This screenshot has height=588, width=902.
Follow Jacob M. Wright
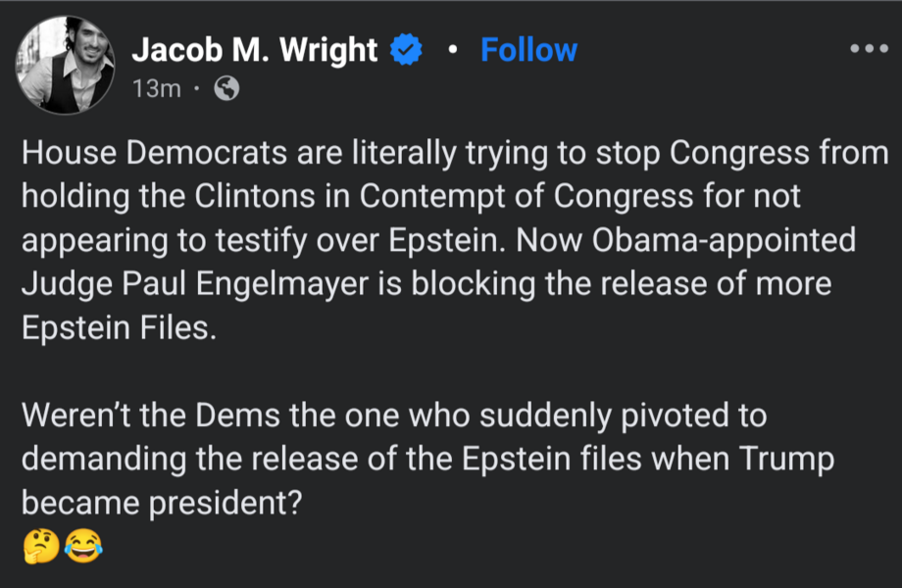tap(528, 50)
